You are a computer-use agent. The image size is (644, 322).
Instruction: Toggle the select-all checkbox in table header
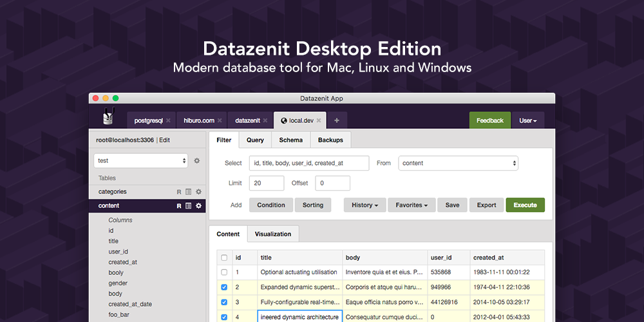click(x=224, y=258)
